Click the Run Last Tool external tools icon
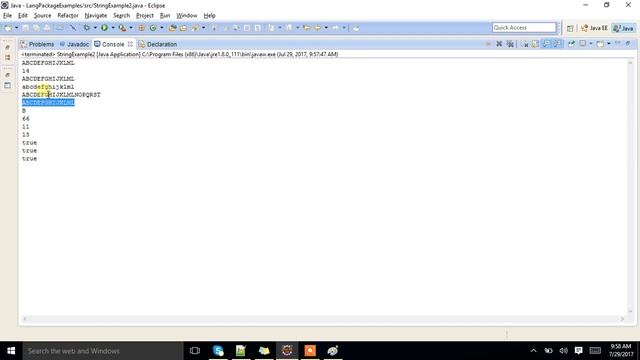640x360 pixels. point(122,28)
